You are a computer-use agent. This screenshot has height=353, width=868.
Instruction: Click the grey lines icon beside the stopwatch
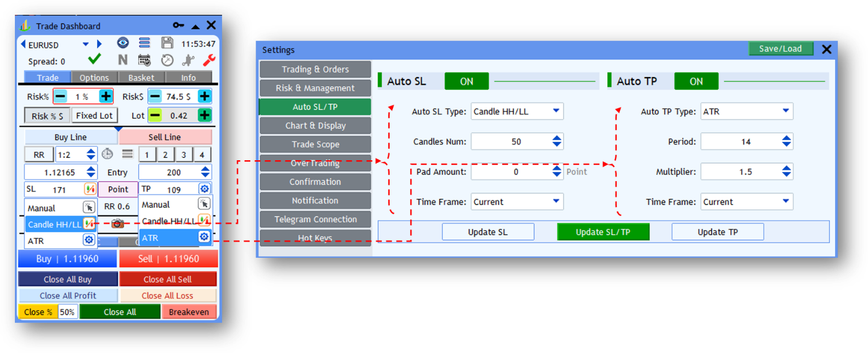pos(127,154)
